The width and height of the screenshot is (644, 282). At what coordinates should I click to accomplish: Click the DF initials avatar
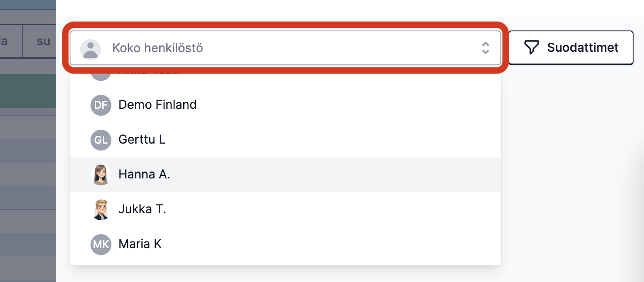(101, 105)
